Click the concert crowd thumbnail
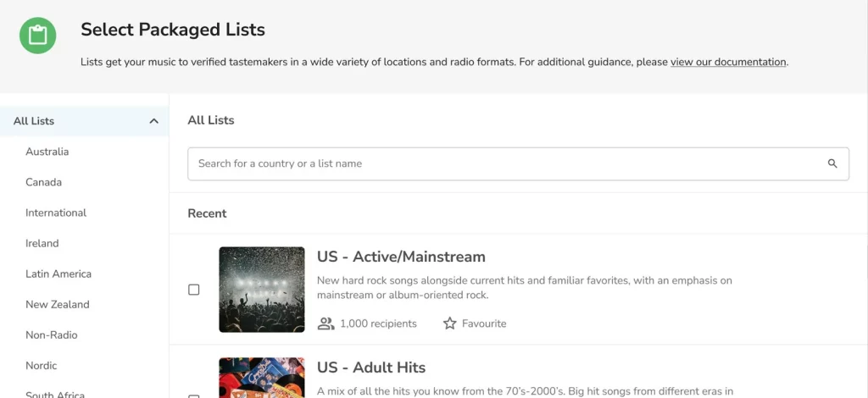Viewport: 868px width, 398px height. 262,290
